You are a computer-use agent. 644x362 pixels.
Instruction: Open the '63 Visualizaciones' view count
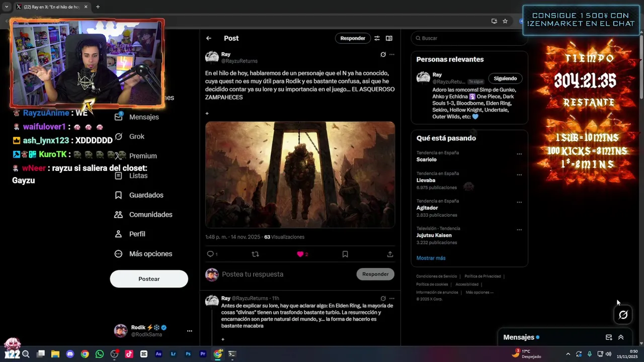(284, 237)
